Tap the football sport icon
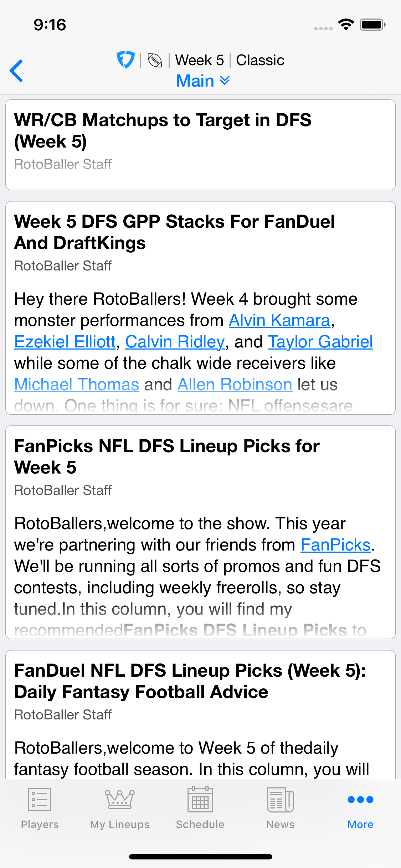 [x=155, y=60]
